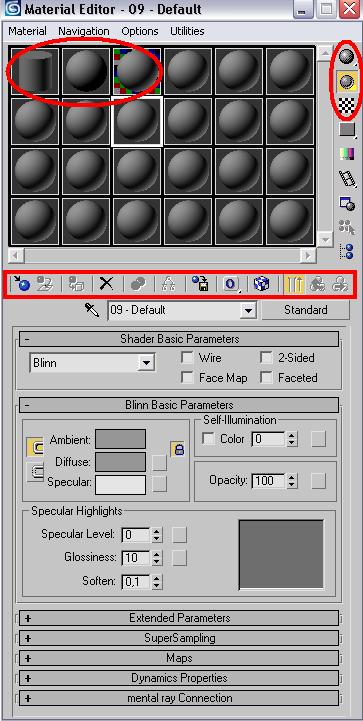Viewport: 363px width, 721px height.
Task: Expand the Maps rollout
Action: (x=179, y=658)
